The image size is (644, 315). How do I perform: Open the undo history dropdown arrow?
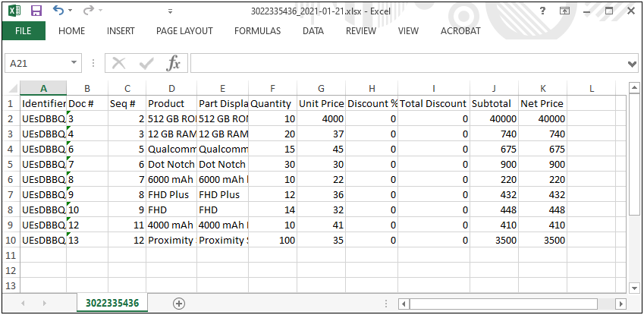click(71, 11)
